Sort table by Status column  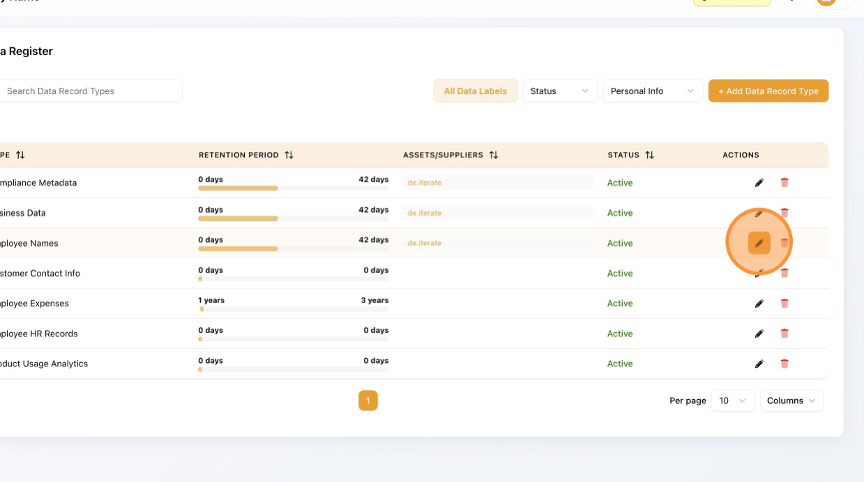click(649, 155)
